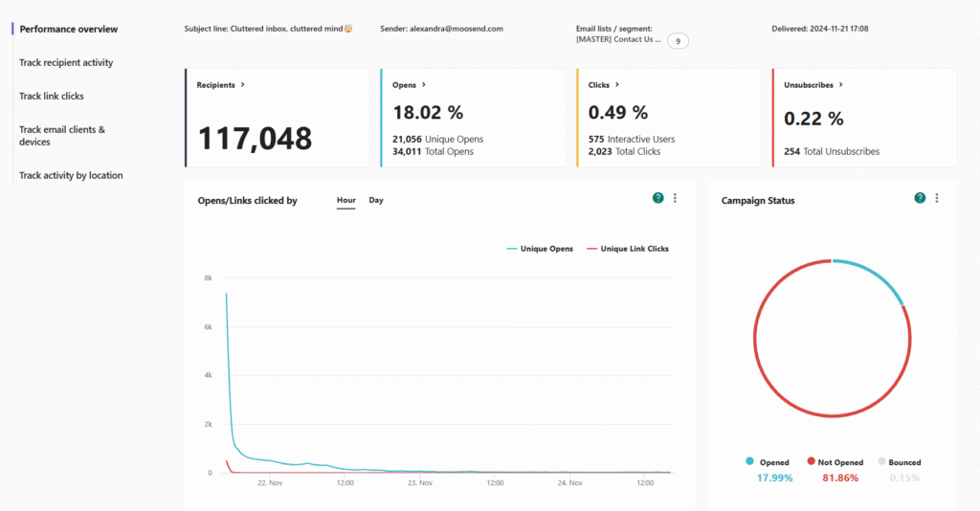Viewport: 980px width, 511px height.
Task: Open help for Opens/Links clicked chart
Action: (658, 198)
